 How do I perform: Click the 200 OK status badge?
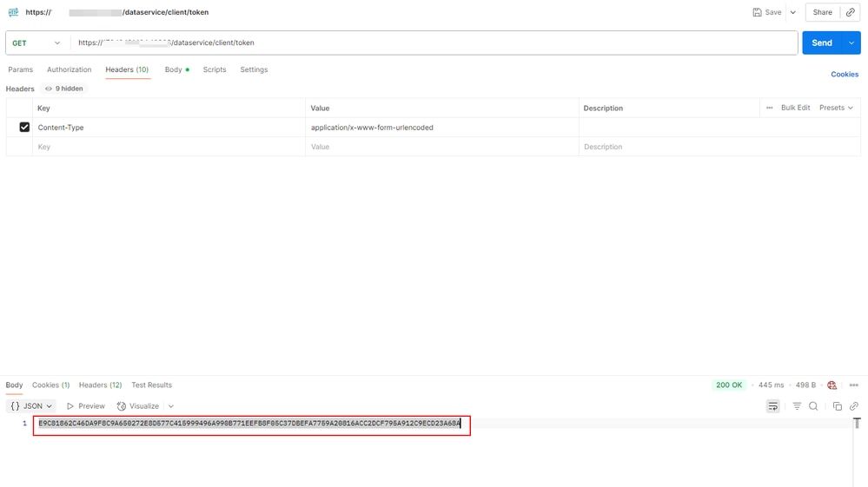[x=728, y=385]
